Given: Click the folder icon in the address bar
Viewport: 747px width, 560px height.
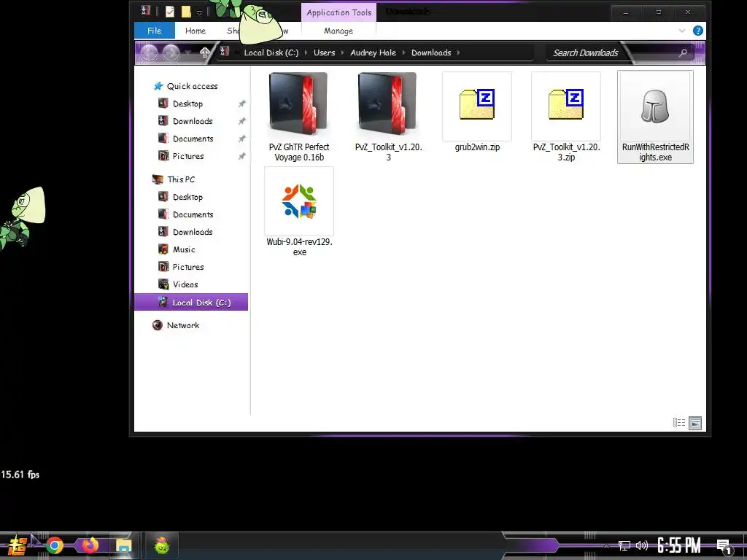Looking at the screenshot, I should coord(225,52).
